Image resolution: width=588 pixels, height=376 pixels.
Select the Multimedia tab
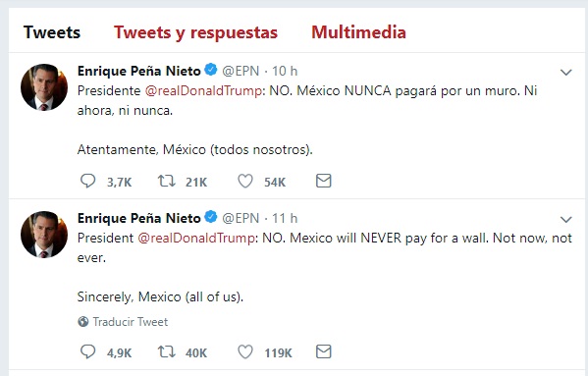pyautogui.click(x=358, y=32)
